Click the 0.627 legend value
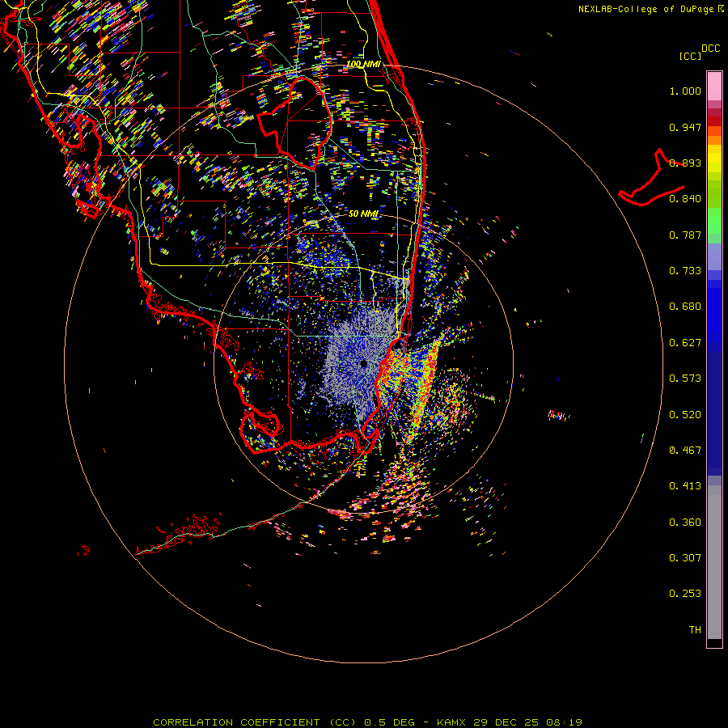 pyautogui.click(x=685, y=343)
